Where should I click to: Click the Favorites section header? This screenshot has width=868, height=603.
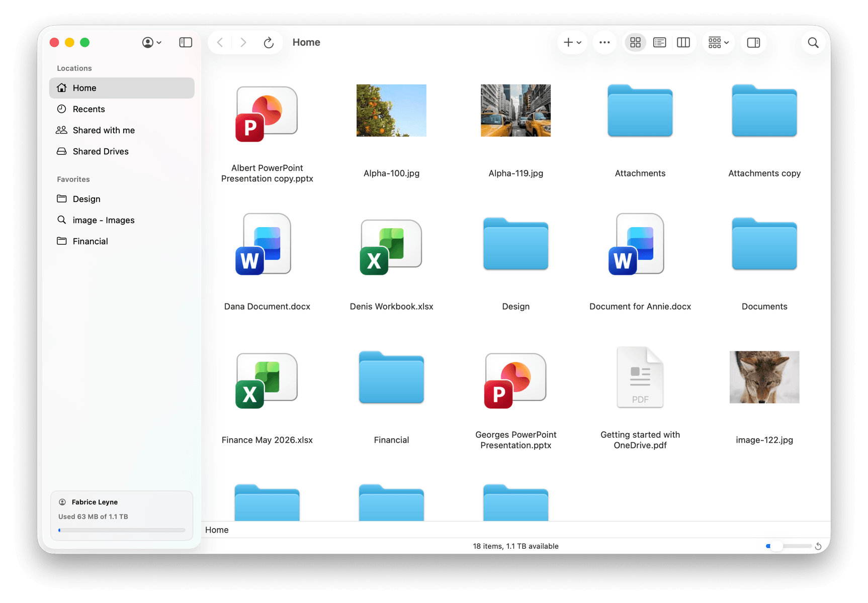73,179
